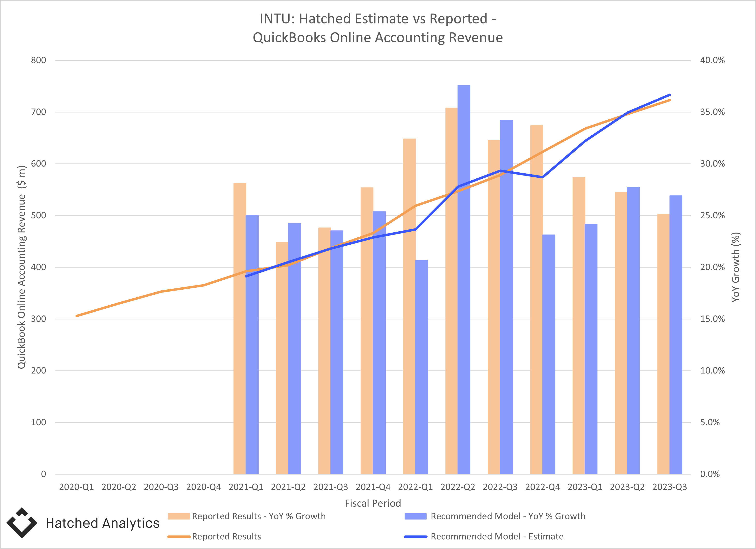The width and height of the screenshot is (756, 549).
Task: Click the 'Hatched Analytics' brand text
Action: pyautogui.click(x=103, y=523)
